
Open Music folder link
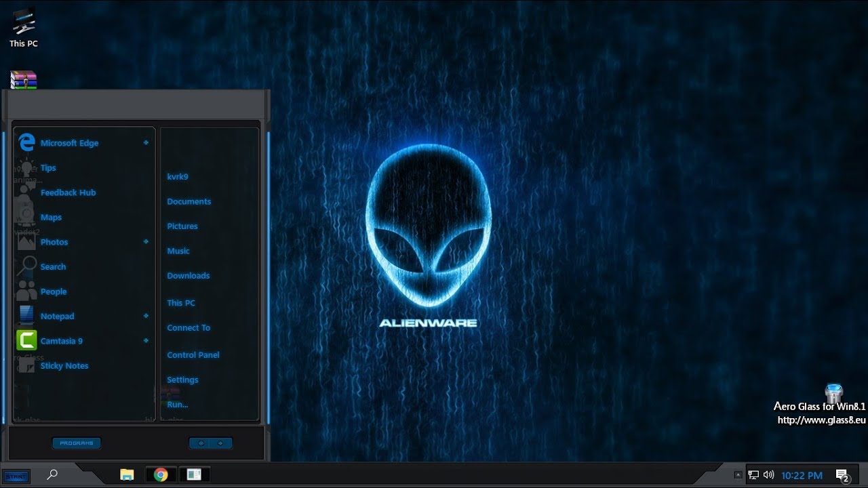pyautogui.click(x=178, y=251)
